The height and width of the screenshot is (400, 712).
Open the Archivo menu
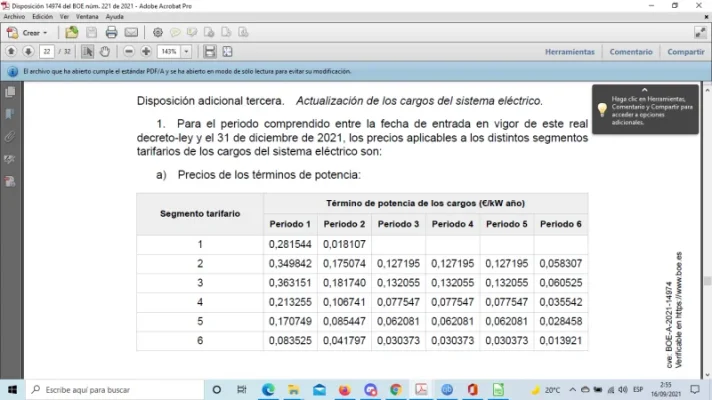[14, 16]
